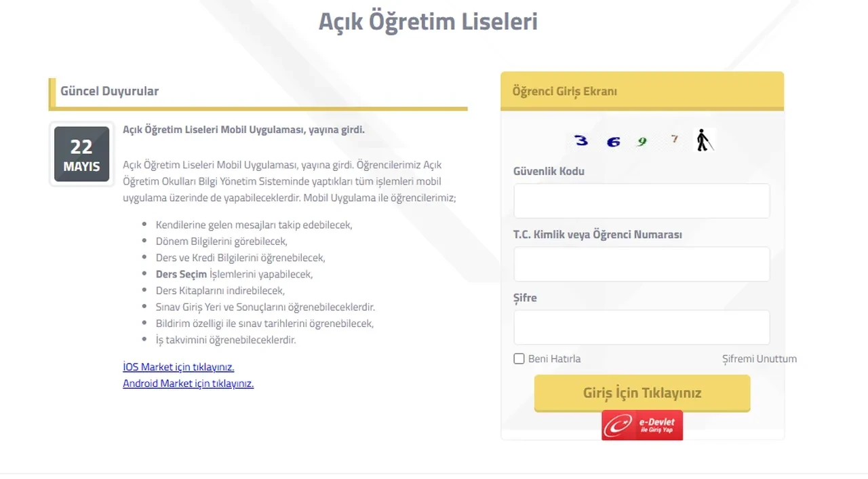Focus the Şifre password field
Image resolution: width=868 pixels, height=479 pixels.
click(x=642, y=327)
